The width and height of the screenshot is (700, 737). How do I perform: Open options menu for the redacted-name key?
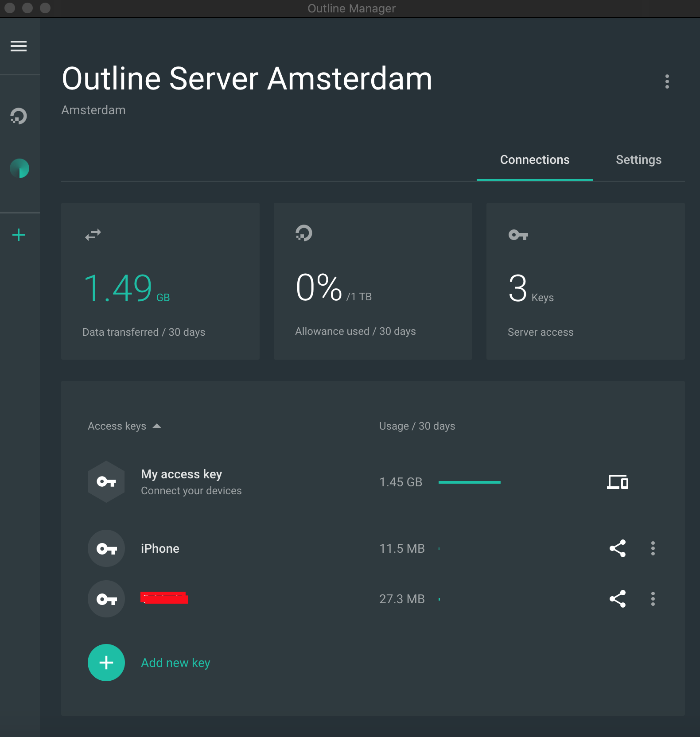(x=653, y=599)
